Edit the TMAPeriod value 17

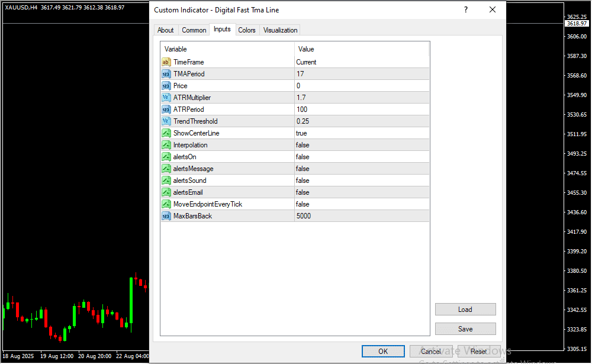point(362,74)
